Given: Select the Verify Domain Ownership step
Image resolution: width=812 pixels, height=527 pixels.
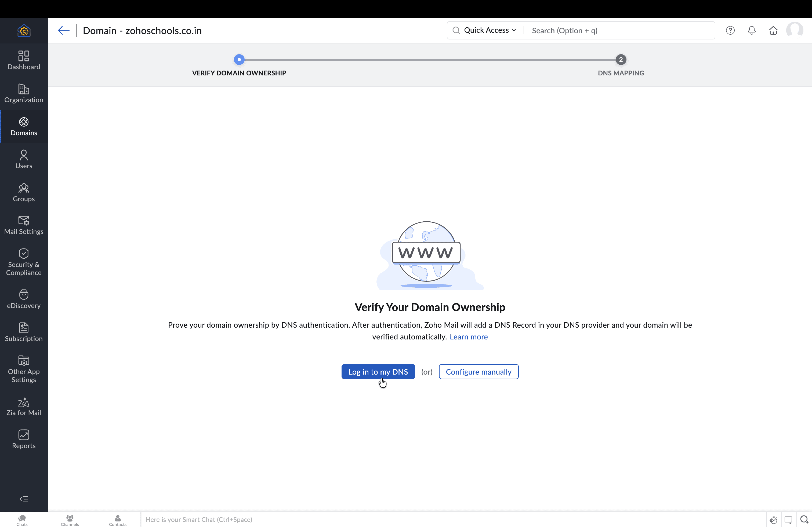Looking at the screenshot, I should [239, 60].
